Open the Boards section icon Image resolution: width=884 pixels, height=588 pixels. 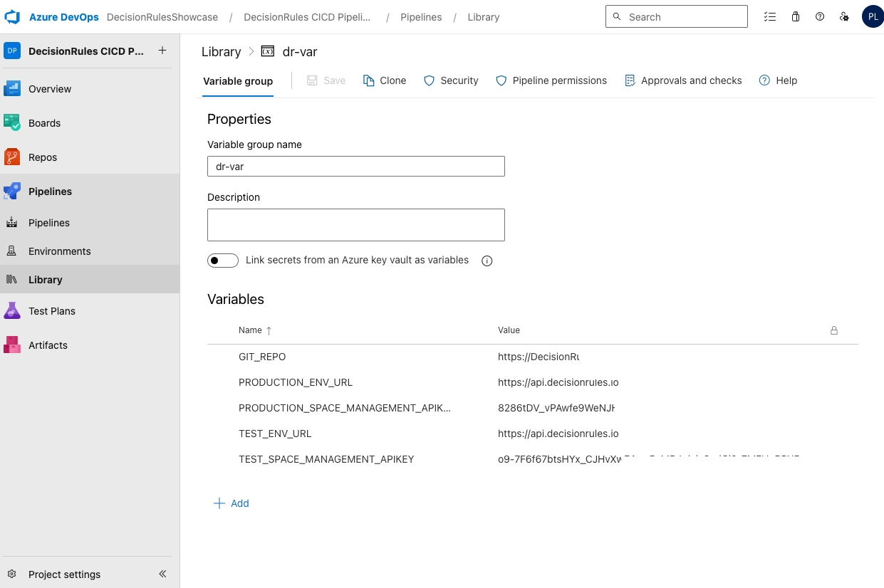(x=12, y=123)
